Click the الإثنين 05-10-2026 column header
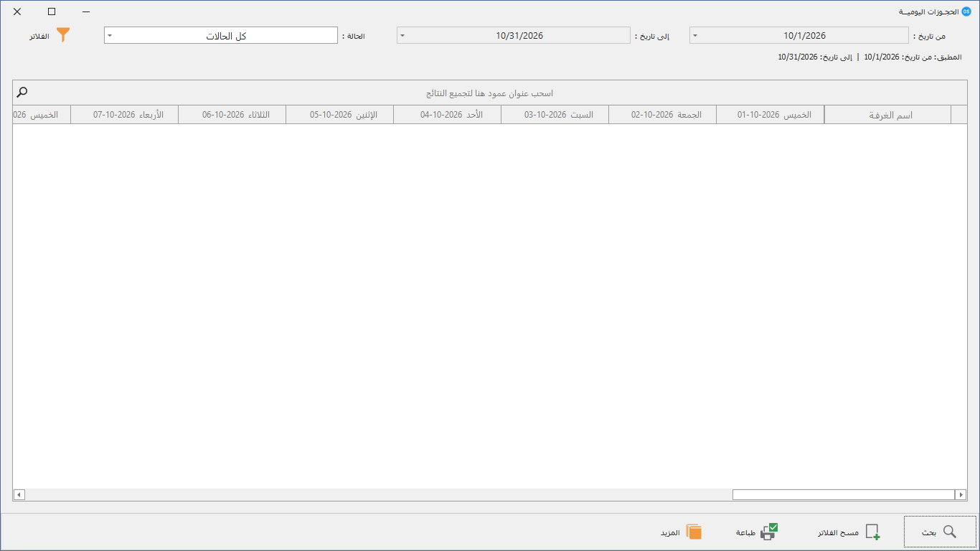 click(x=340, y=115)
